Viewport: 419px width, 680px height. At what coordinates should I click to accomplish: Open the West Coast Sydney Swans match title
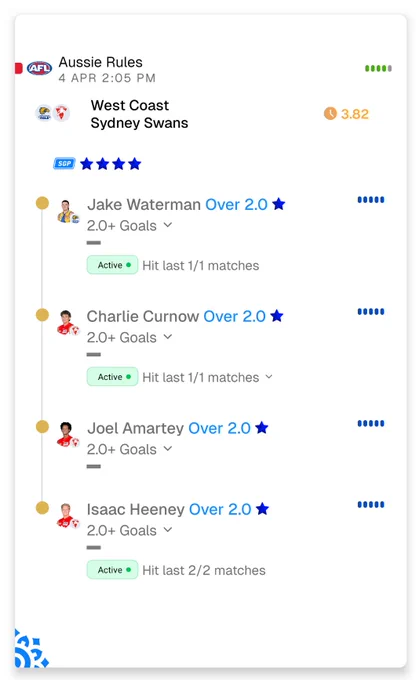[139, 114]
